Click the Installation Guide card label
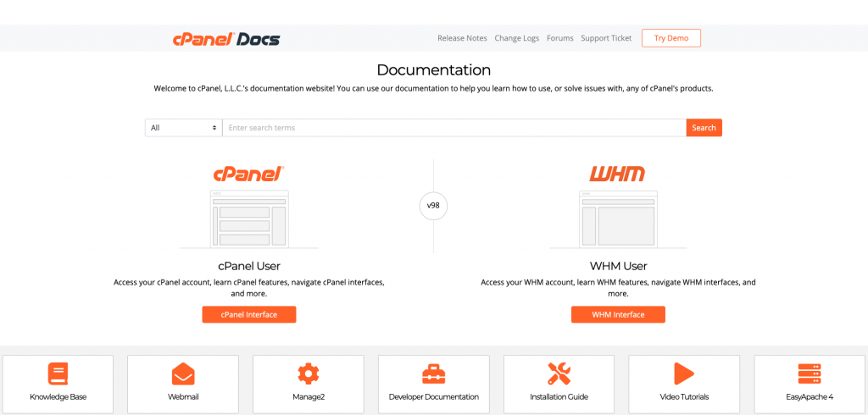 559,396
